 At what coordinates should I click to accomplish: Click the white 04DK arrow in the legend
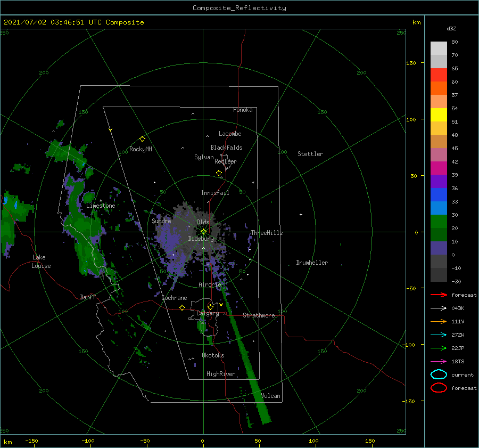click(x=439, y=308)
